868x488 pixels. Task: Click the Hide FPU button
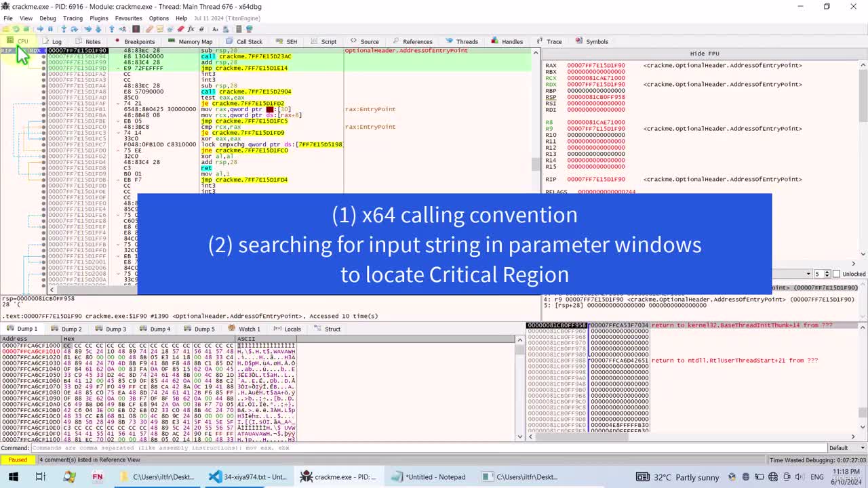pos(704,54)
